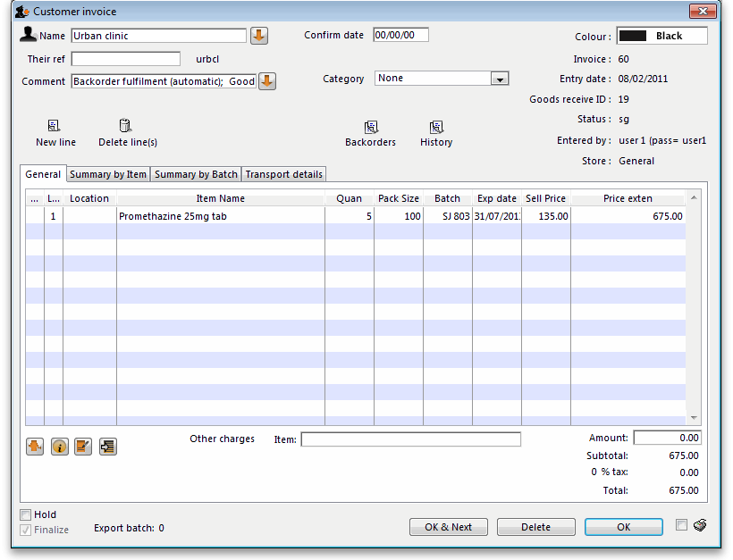The height and width of the screenshot is (560, 733).
Task: Open the Colour selector showing Black
Action: pos(661,36)
